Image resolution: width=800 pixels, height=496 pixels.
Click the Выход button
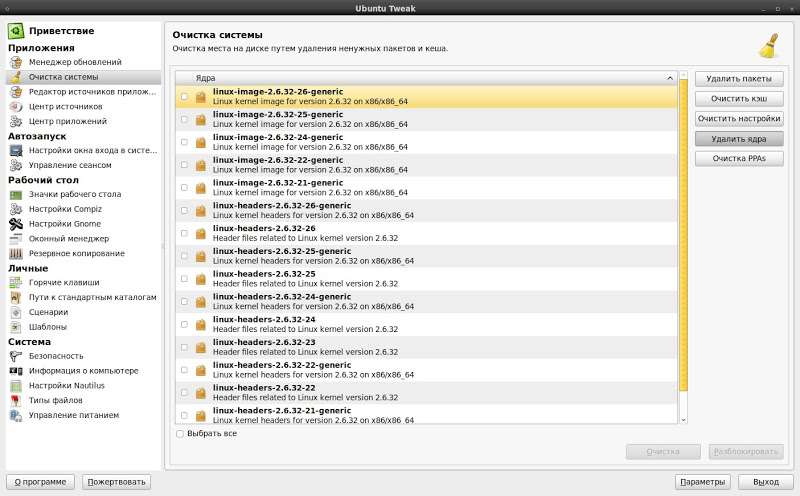coord(766,482)
